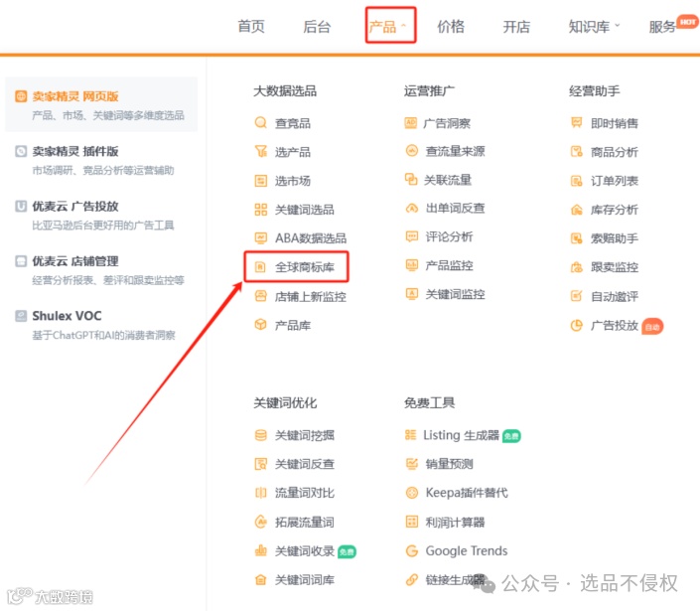Viewport: 700px width, 611px height.
Task: Expand the 产品 menu caret
Action: point(403,26)
